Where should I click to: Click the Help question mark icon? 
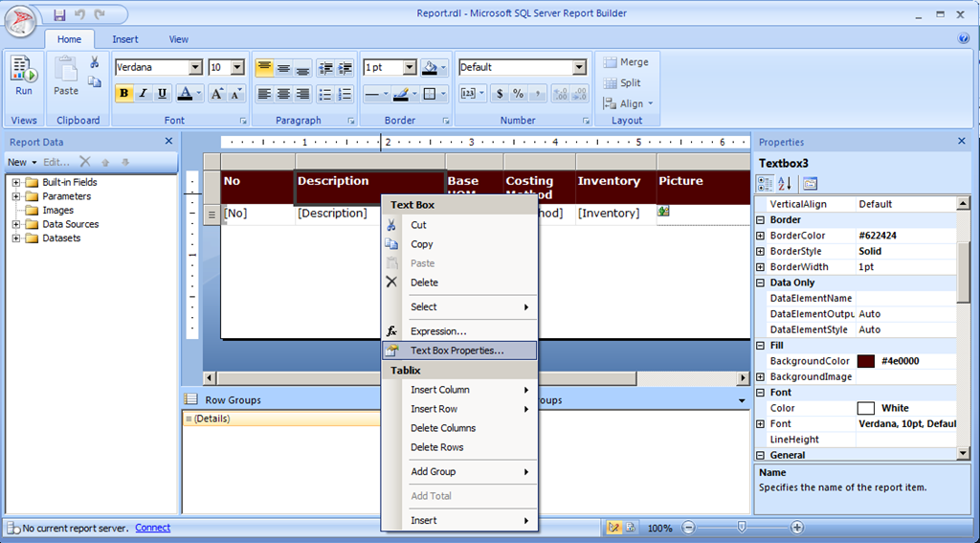click(963, 38)
